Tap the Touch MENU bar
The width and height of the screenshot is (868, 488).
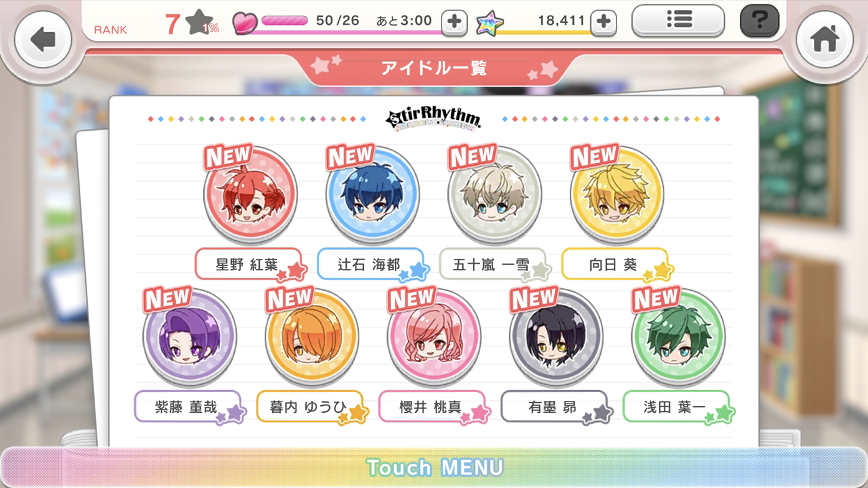click(x=434, y=467)
